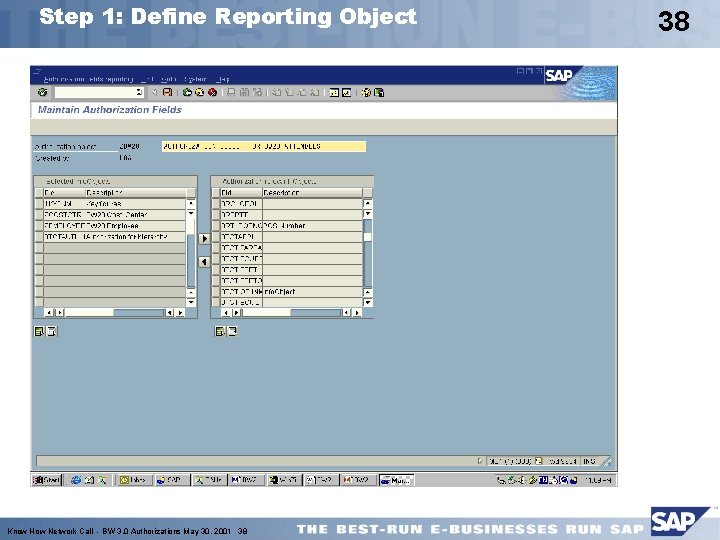Click the Windows Start button
Image resolution: width=720 pixels, height=540 pixels.
(46, 480)
